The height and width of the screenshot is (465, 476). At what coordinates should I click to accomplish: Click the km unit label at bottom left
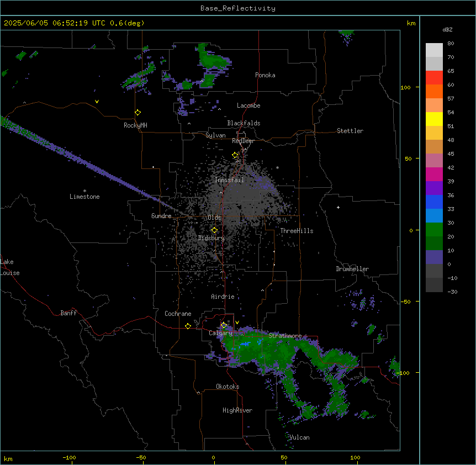(8, 459)
